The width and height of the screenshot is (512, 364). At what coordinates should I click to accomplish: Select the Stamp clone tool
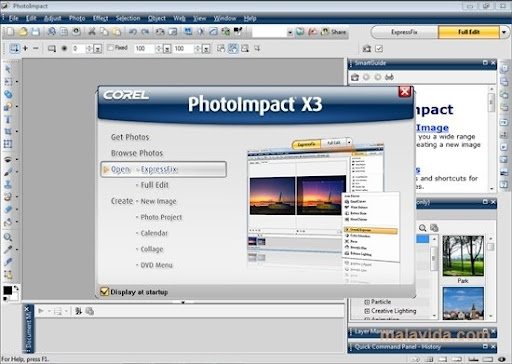coord(8,184)
